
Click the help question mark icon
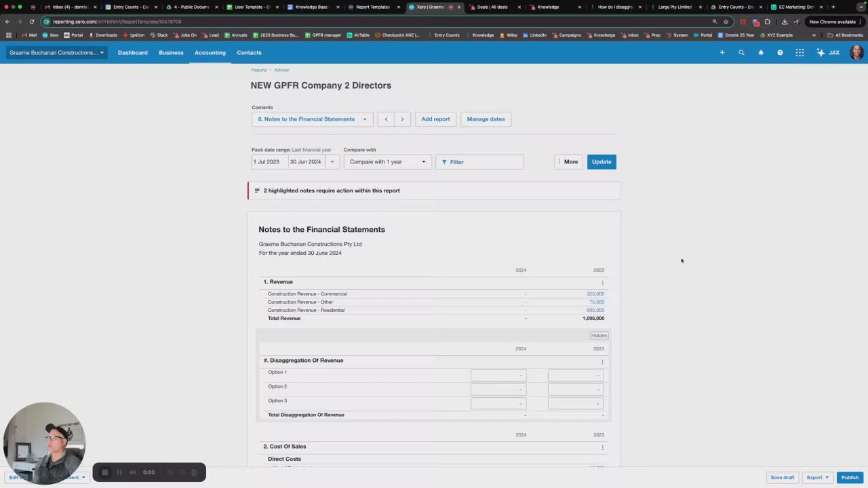[x=780, y=52]
